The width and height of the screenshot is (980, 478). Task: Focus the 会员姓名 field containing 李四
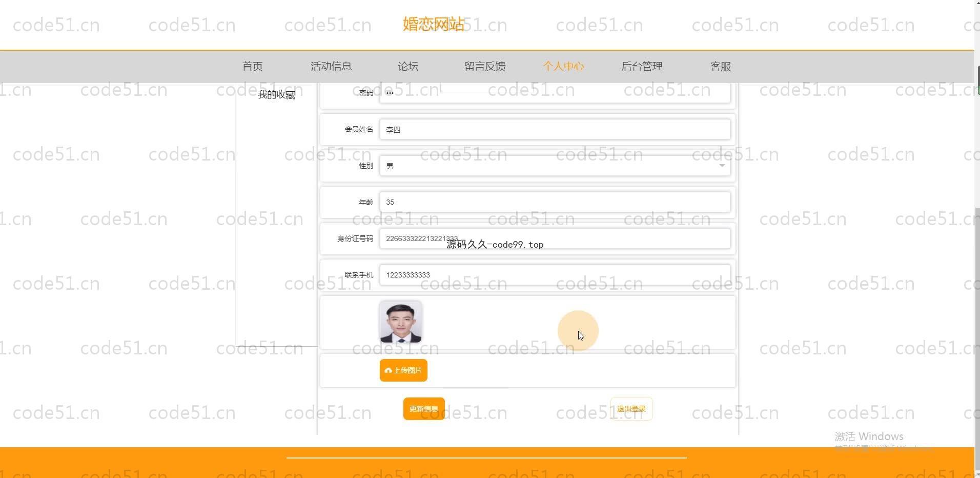pyautogui.click(x=555, y=129)
